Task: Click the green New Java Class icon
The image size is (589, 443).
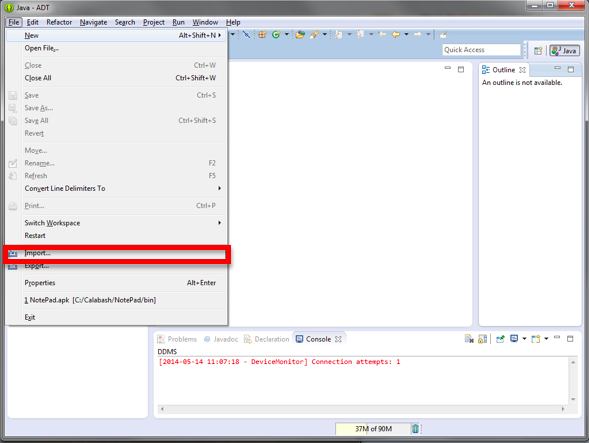Action: (x=276, y=35)
